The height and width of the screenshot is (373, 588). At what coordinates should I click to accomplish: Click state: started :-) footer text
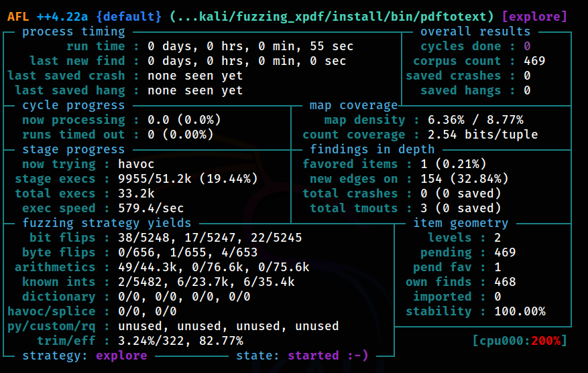[x=302, y=356]
